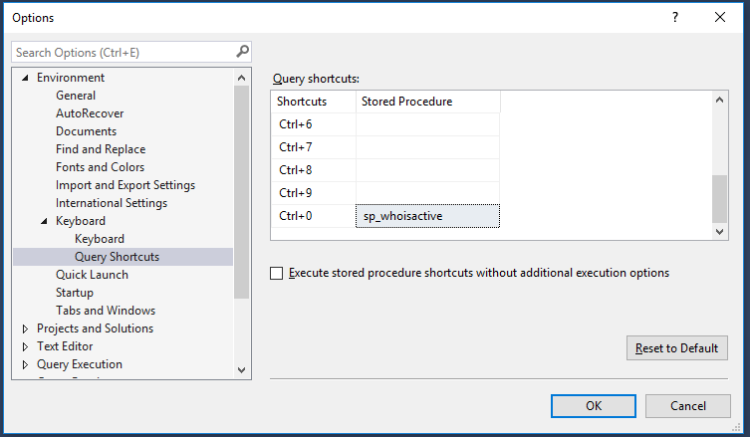Screen dimensions: 750x437
Task: Select Fonts and Colors option
Action: 100,167
